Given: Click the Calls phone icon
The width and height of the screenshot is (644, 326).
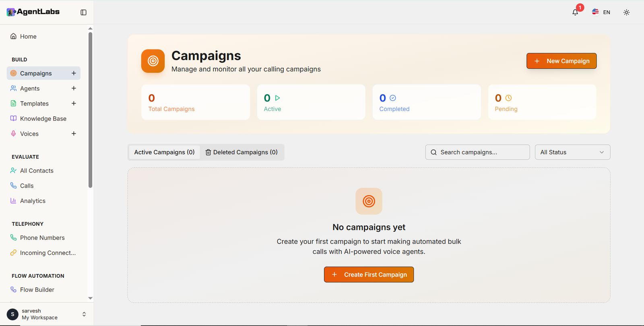Looking at the screenshot, I should (13, 186).
